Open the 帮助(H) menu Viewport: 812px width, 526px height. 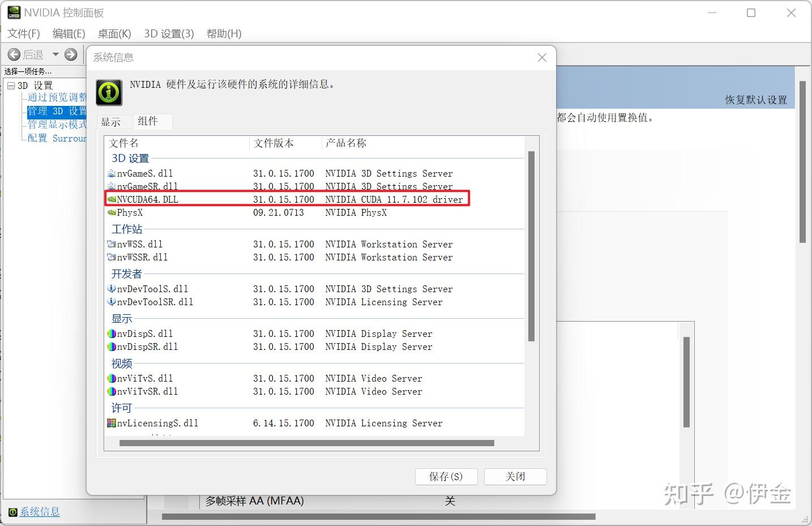[224, 33]
